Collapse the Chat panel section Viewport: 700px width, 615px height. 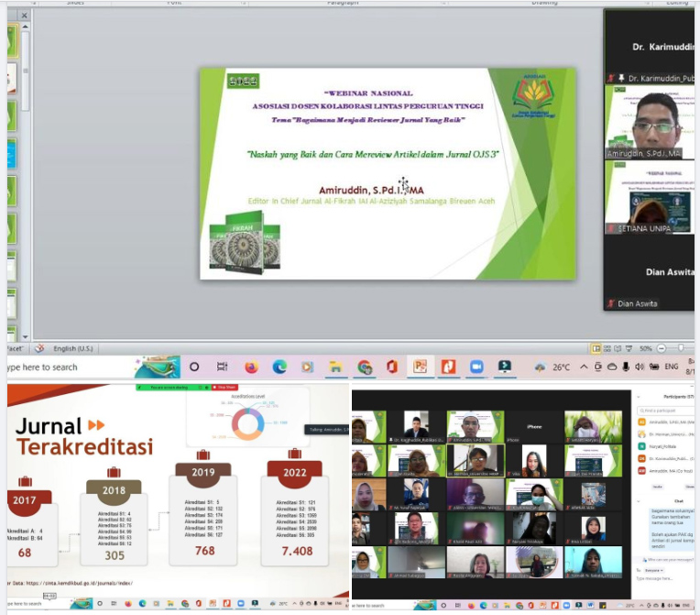(x=640, y=502)
